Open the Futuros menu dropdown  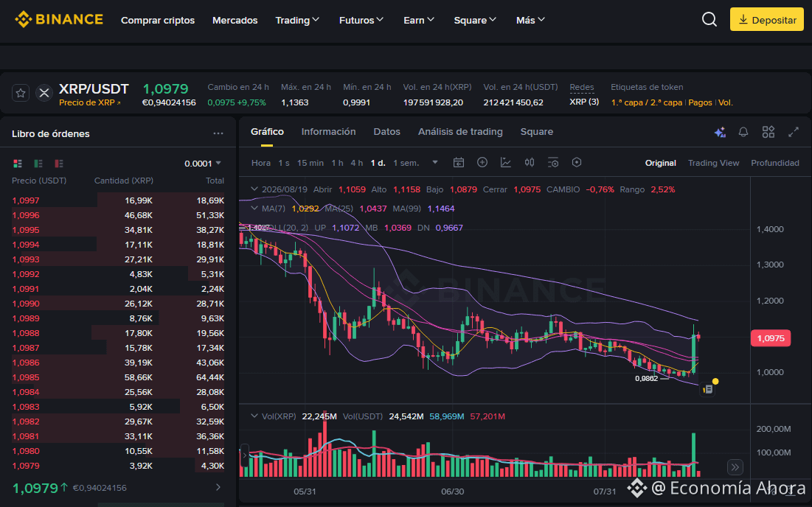(x=361, y=20)
